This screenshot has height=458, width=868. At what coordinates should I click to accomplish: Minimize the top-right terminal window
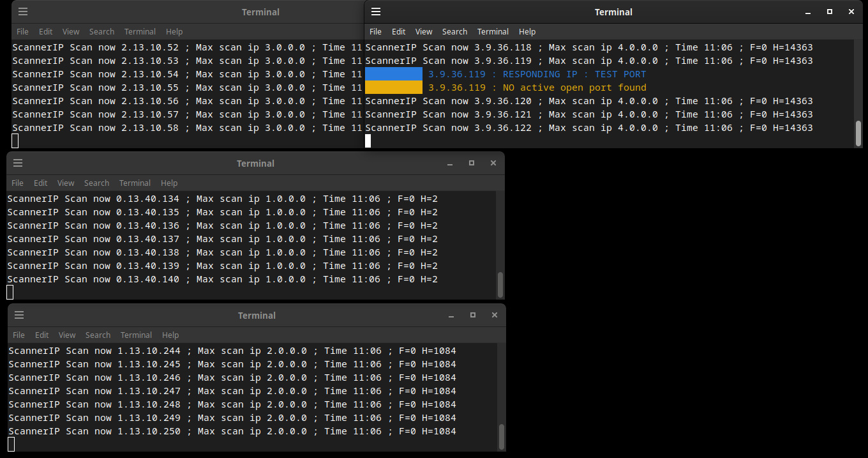pyautogui.click(x=808, y=11)
